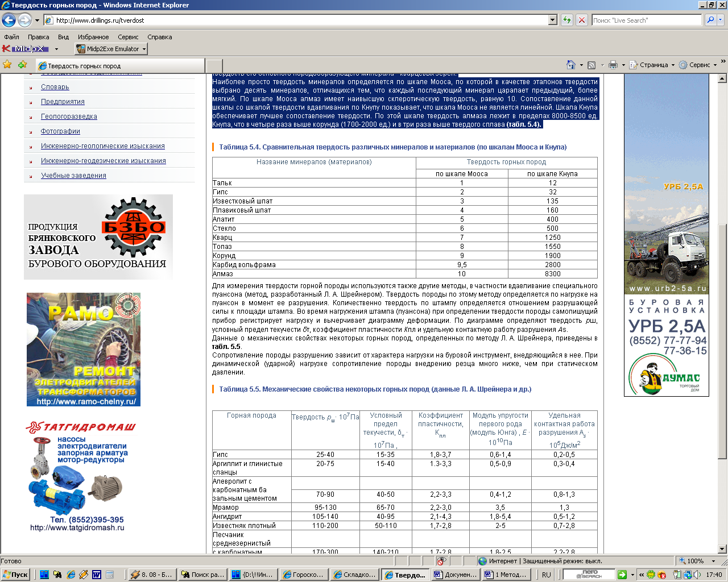Click the green Nero Search go arrow
This screenshot has height=582, width=728.
tap(622, 575)
